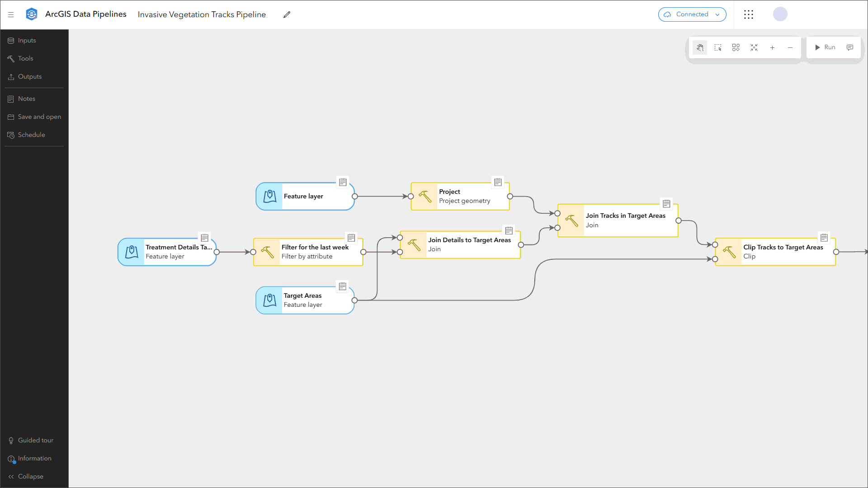Expand the Connected status dropdown

pyautogui.click(x=692, y=14)
